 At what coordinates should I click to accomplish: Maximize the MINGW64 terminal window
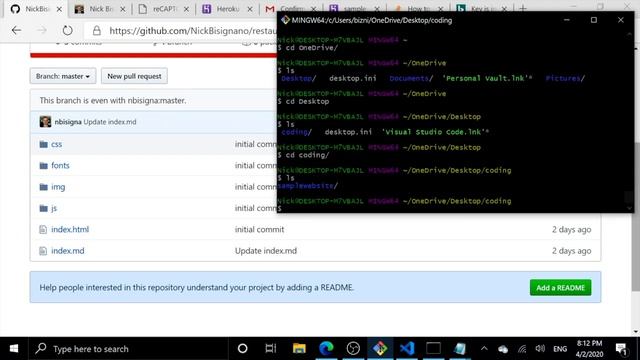pos(593,20)
